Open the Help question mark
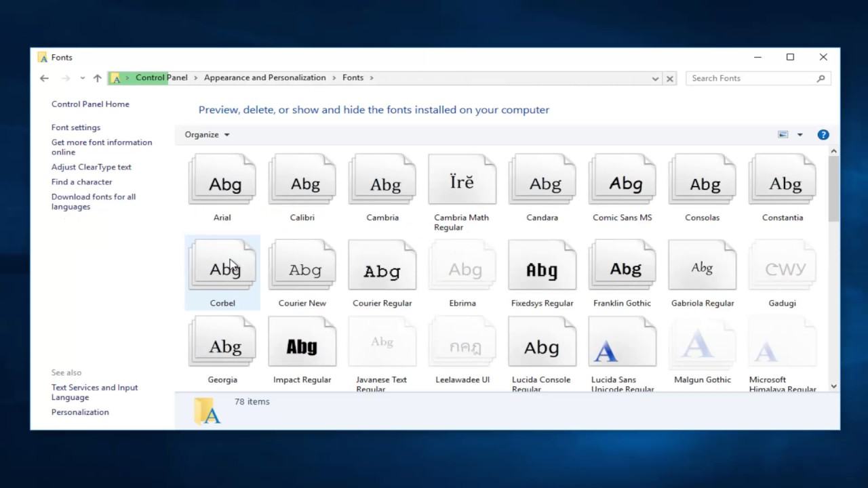868x488 pixels. [x=823, y=134]
